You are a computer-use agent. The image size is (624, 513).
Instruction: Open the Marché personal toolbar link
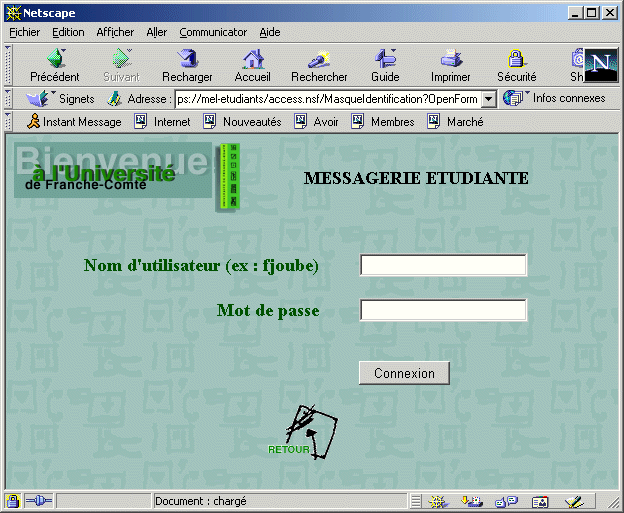click(456, 122)
